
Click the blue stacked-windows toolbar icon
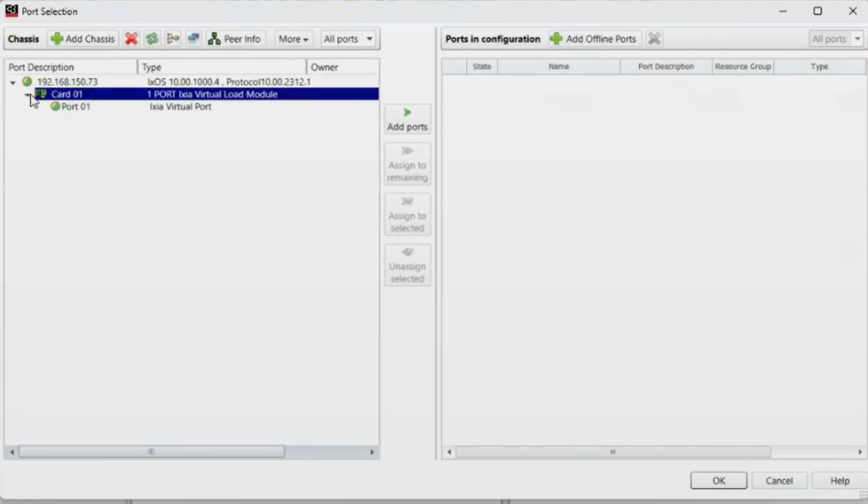tap(193, 39)
